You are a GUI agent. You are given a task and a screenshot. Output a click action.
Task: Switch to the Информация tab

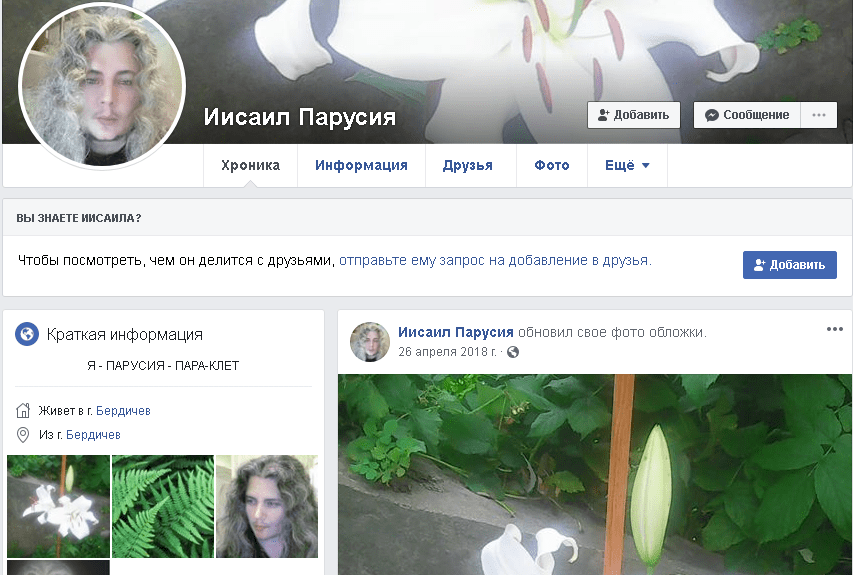[x=361, y=165]
